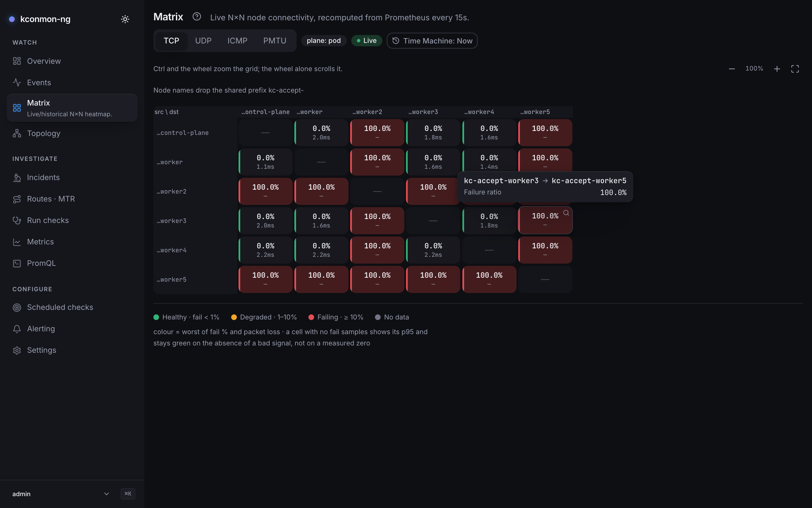Click the Failing red legend dot
Image resolution: width=812 pixels, height=508 pixels.
[x=311, y=317]
